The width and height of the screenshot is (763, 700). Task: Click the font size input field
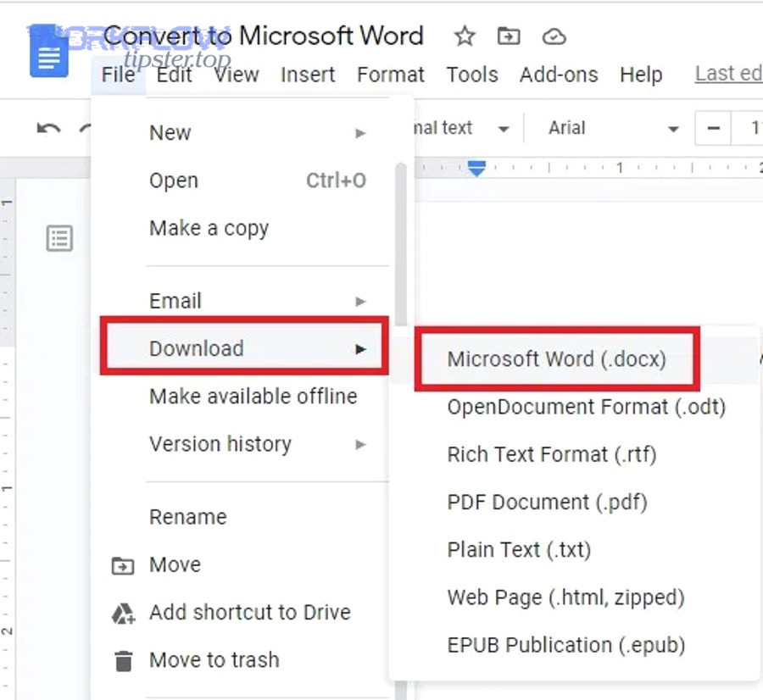pyautogui.click(x=748, y=129)
